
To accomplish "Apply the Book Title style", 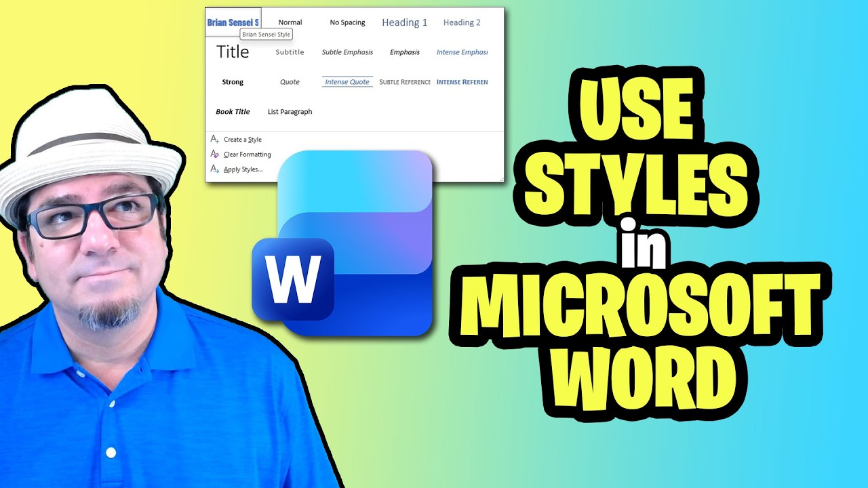I will pyautogui.click(x=233, y=112).
